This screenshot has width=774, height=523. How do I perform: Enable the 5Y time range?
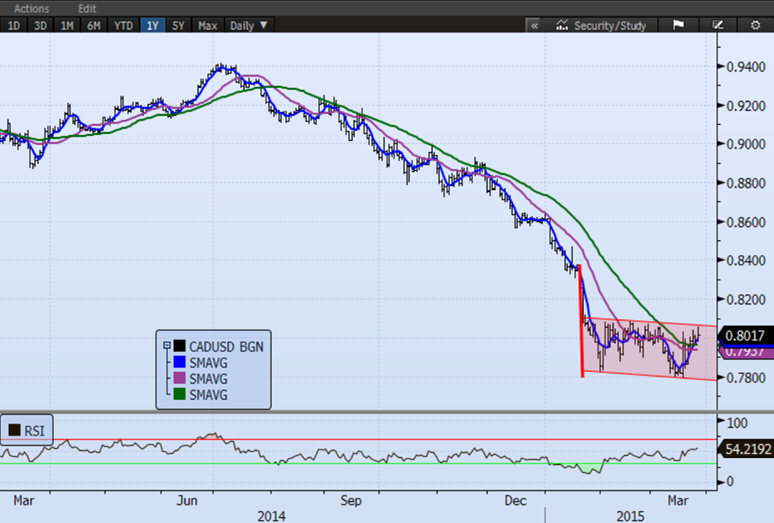pyautogui.click(x=180, y=25)
